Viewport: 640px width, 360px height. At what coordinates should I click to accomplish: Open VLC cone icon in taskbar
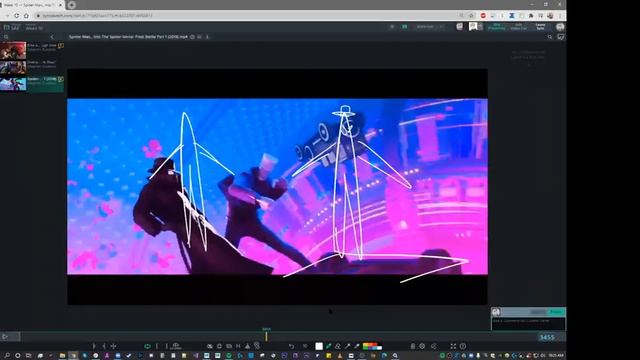pos(340,356)
